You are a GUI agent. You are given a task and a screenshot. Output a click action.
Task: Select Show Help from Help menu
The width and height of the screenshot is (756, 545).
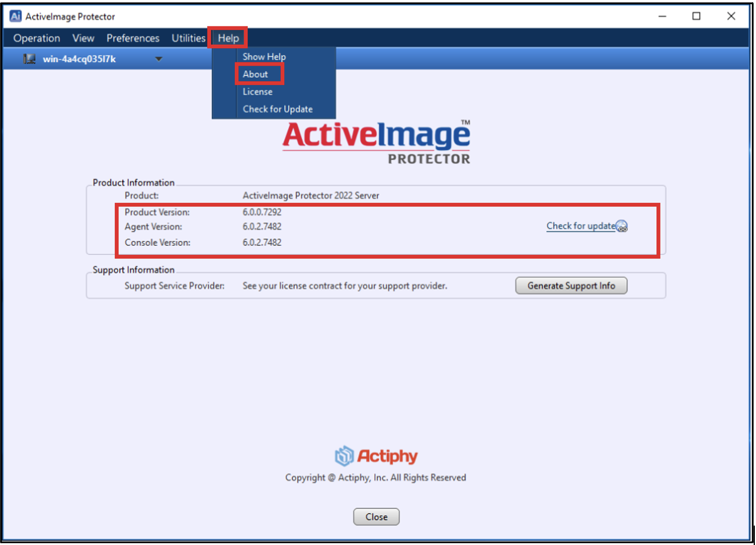[264, 57]
